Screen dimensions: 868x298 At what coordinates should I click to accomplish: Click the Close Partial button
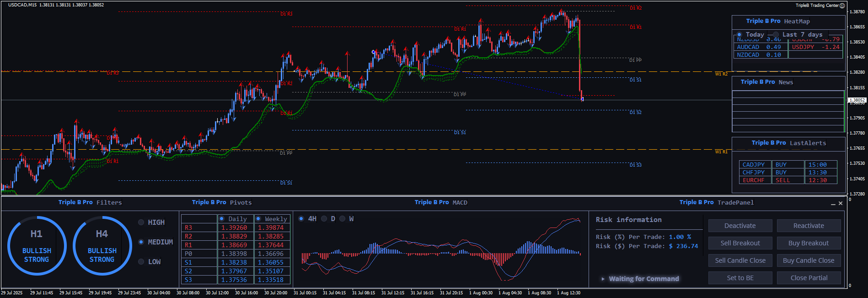coord(809,278)
